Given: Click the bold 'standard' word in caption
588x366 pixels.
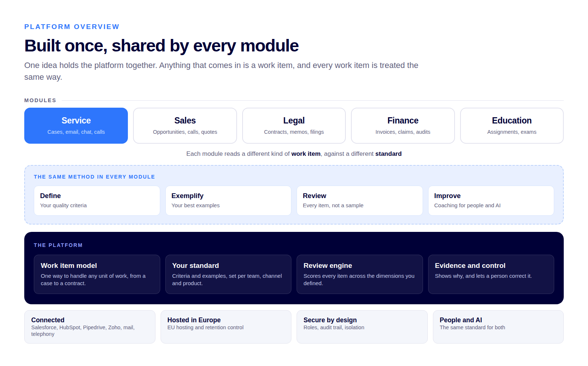Looking at the screenshot, I should (x=388, y=154).
